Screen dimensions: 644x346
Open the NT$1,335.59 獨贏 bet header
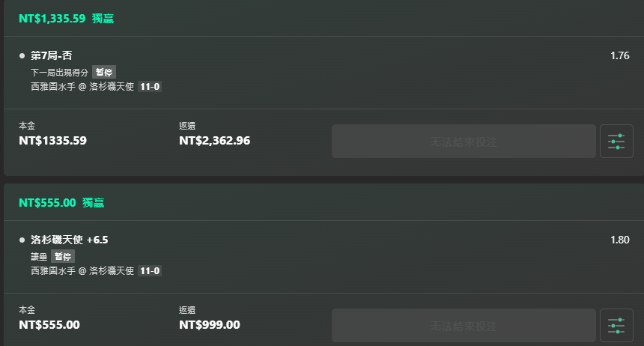(x=66, y=19)
